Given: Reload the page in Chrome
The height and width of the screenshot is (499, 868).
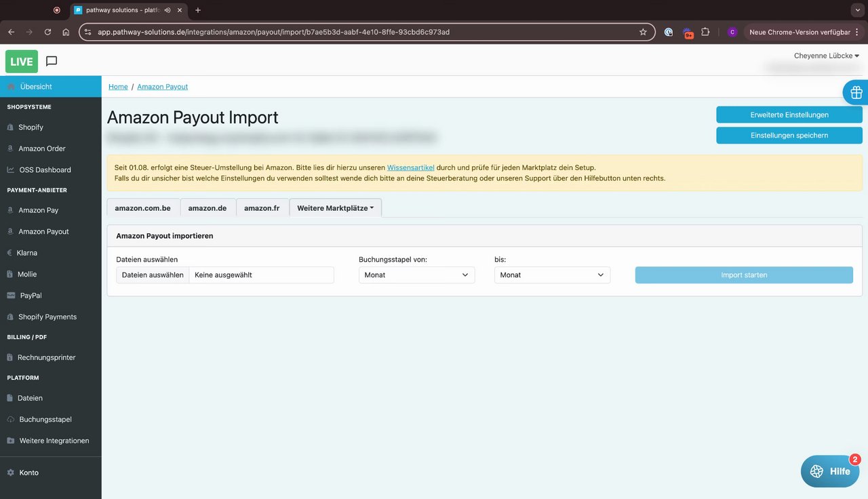Looking at the screenshot, I should [47, 32].
